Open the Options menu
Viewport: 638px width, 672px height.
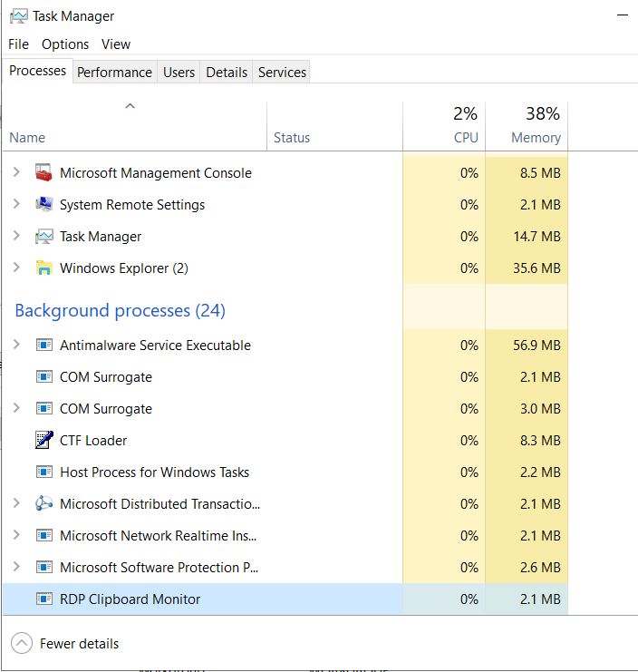click(x=65, y=44)
